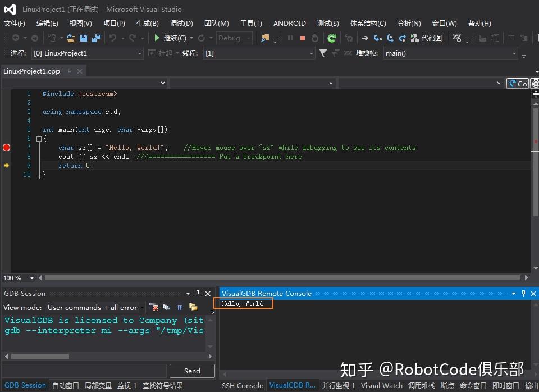Toggle the breakpoint dot on line 7
Viewport: 539px width, 392px height.
(6, 148)
